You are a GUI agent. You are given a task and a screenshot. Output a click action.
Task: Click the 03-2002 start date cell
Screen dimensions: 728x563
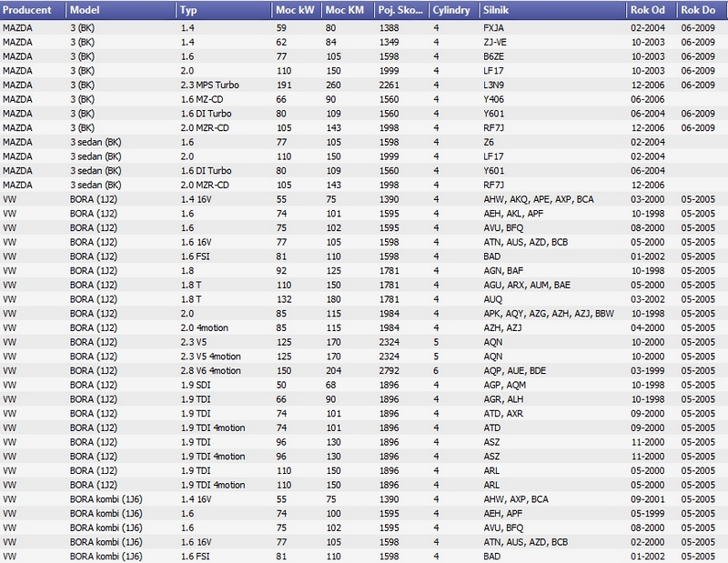coord(648,299)
